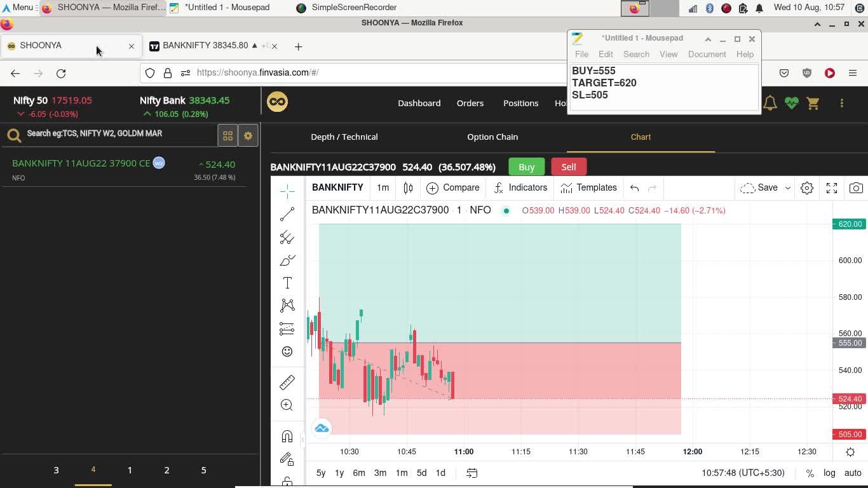
Task: Click the watchlist search magnifier
Action: pyautogui.click(x=13, y=135)
